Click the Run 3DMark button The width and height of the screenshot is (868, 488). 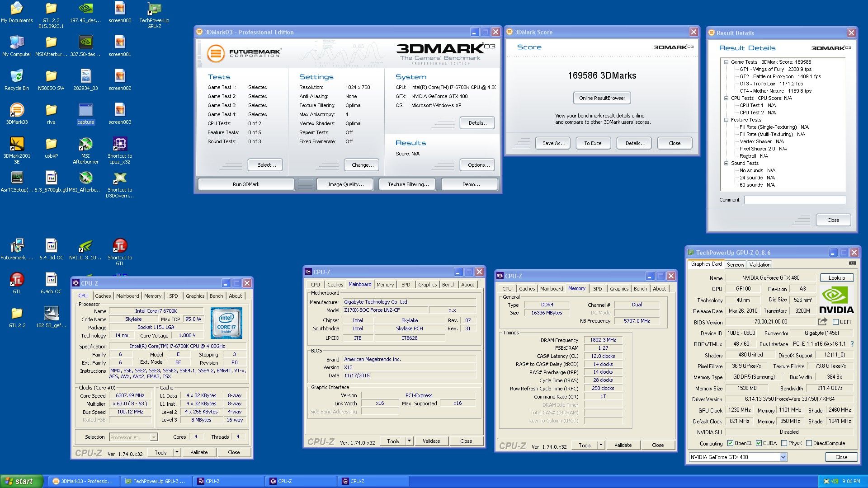pyautogui.click(x=246, y=184)
